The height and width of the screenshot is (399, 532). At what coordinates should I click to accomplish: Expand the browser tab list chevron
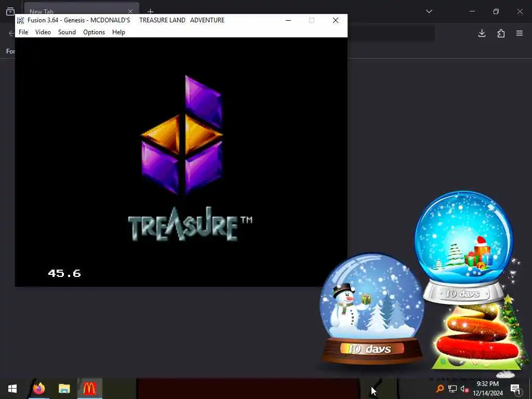pyautogui.click(x=429, y=11)
